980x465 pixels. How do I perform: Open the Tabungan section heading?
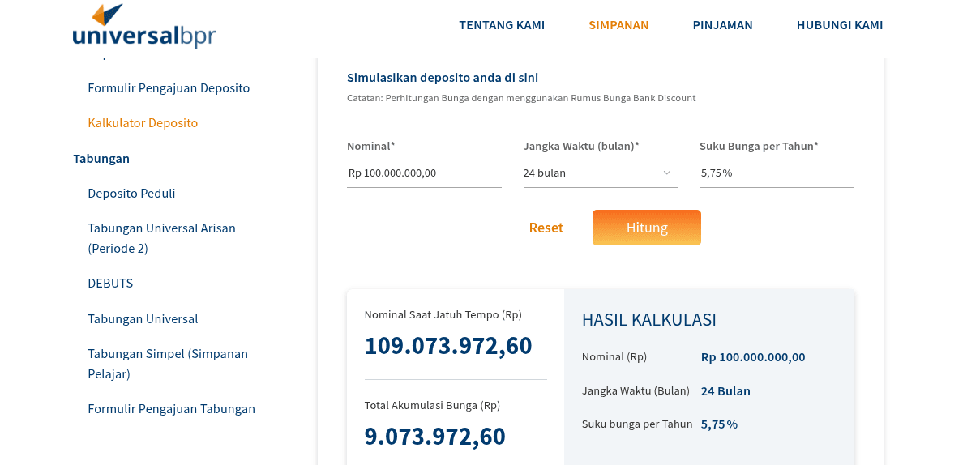(x=101, y=158)
